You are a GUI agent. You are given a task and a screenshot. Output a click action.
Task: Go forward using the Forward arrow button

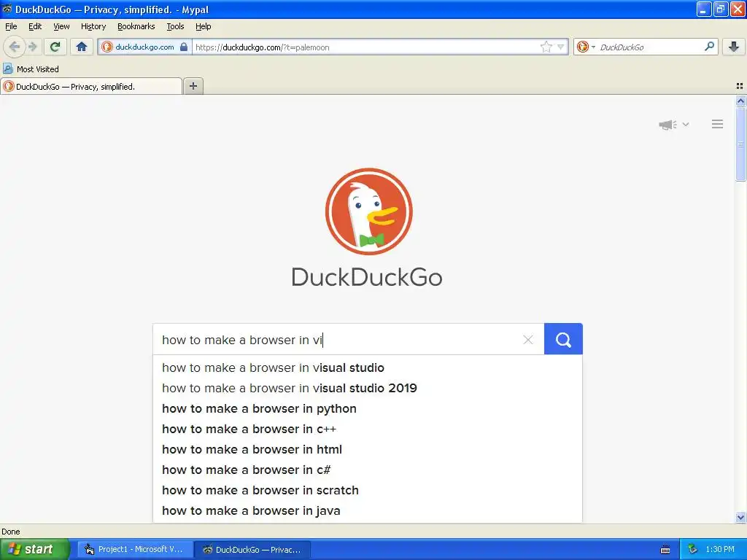(32, 47)
